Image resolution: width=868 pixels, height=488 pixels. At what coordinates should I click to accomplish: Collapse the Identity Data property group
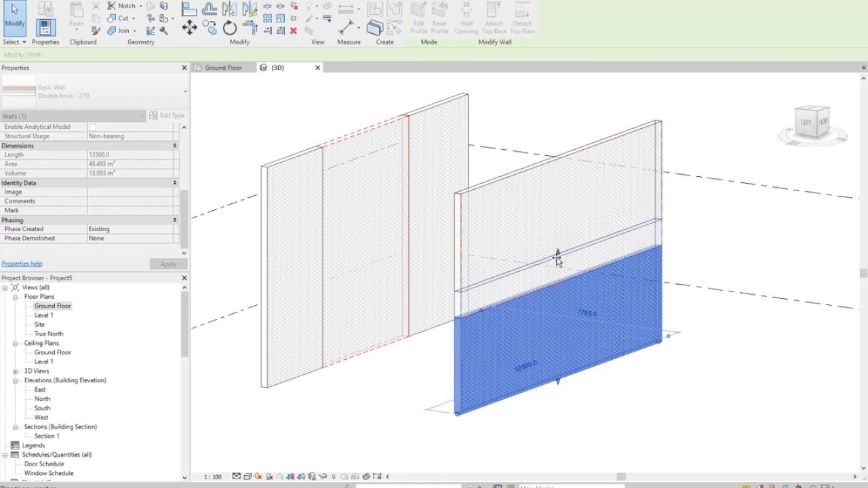pos(174,183)
